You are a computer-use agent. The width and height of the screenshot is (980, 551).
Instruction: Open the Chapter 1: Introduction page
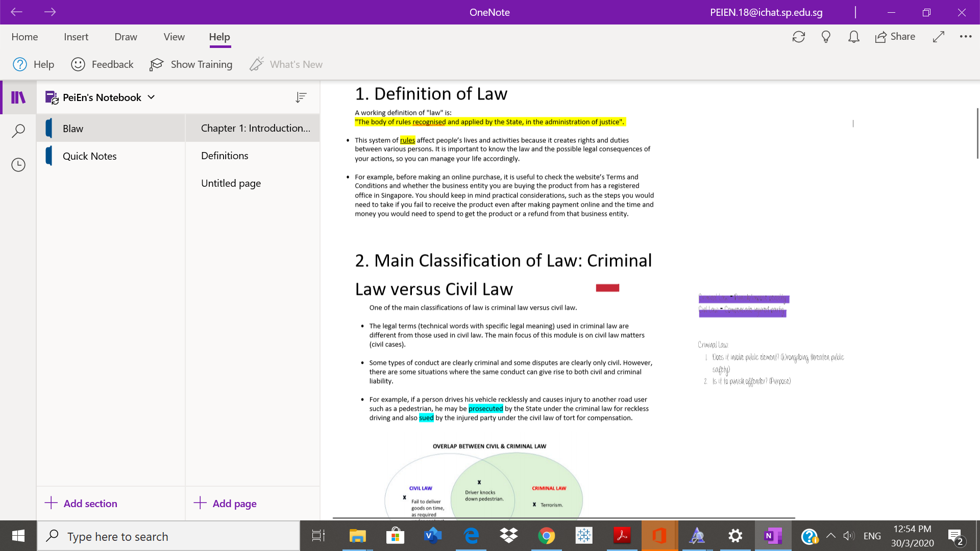pyautogui.click(x=253, y=128)
